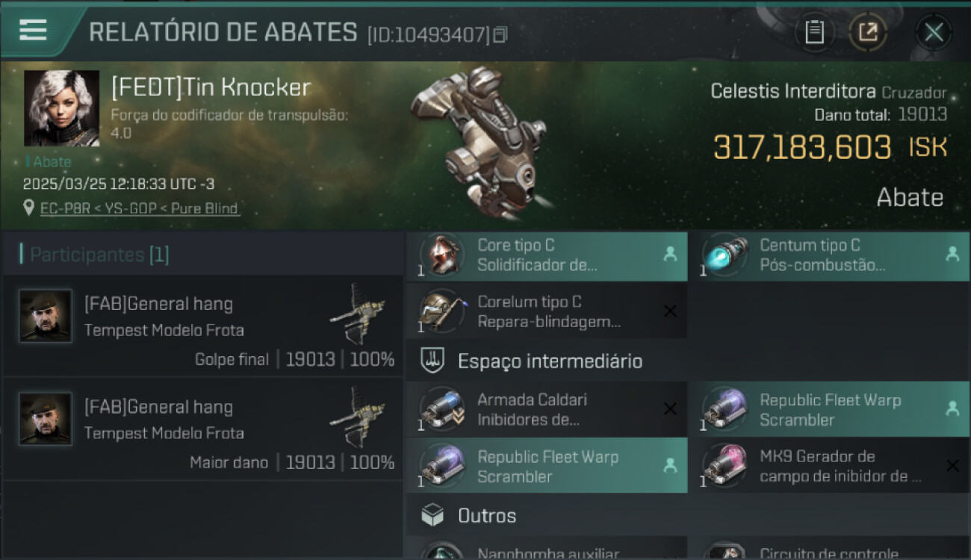Select the Core tipo C Solidificador module icon
971x560 pixels.
[442, 255]
